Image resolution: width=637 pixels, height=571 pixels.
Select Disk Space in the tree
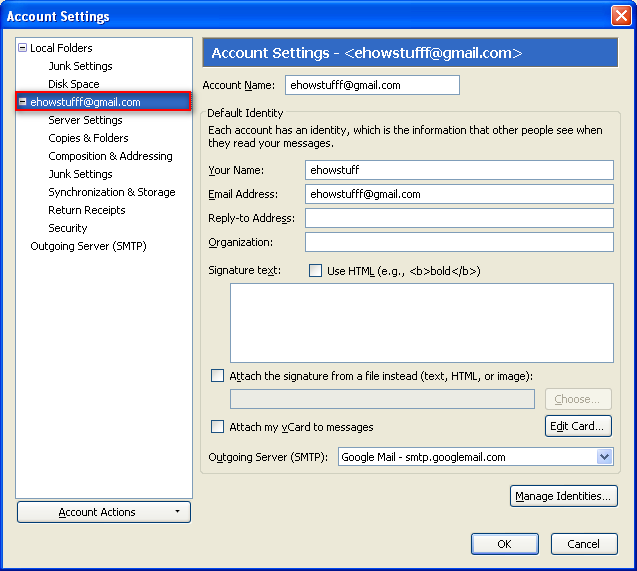pyautogui.click(x=74, y=84)
